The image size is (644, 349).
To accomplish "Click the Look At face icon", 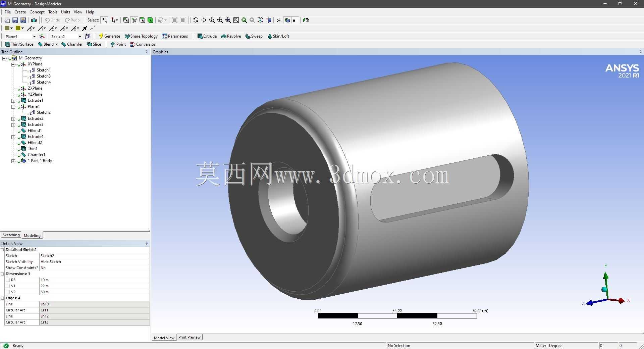I will click(x=306, y=20).
